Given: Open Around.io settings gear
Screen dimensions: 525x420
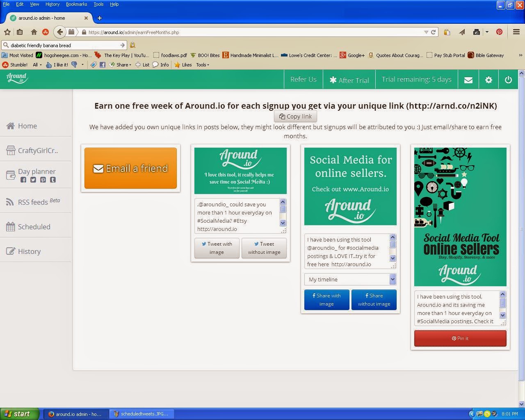Looking at the screenshot, I should coord(488,80).
